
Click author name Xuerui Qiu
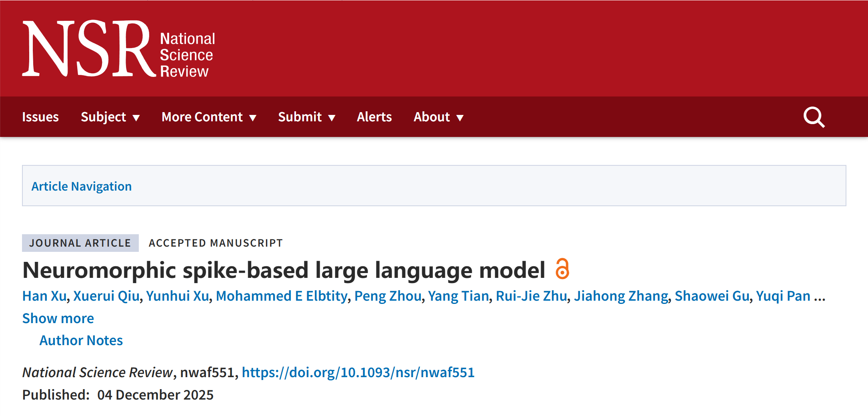pos(106,296)
